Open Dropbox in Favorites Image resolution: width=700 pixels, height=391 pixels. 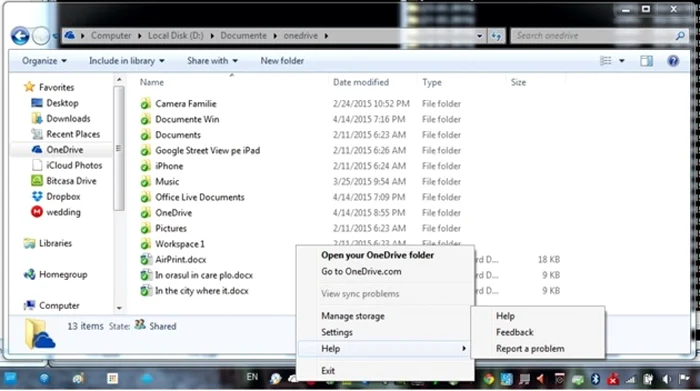pos(63,197)
